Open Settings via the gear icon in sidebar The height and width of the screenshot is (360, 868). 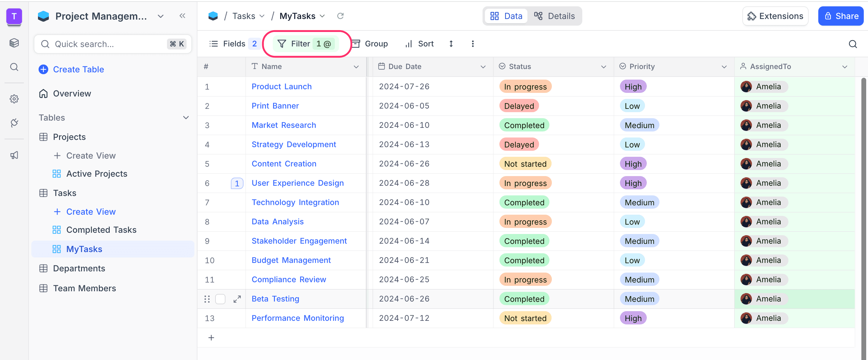[14, 99]
